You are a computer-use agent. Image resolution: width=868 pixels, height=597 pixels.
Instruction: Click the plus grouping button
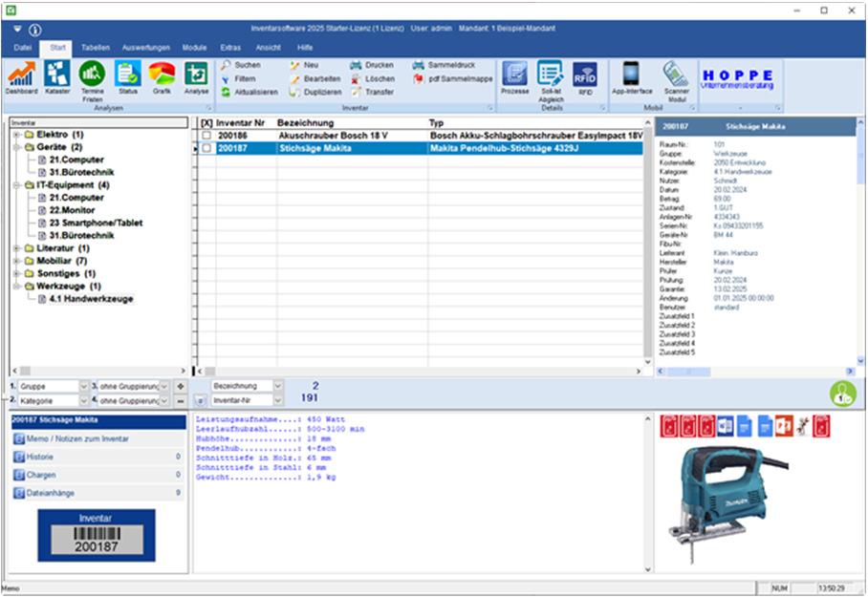coord(181,386)
